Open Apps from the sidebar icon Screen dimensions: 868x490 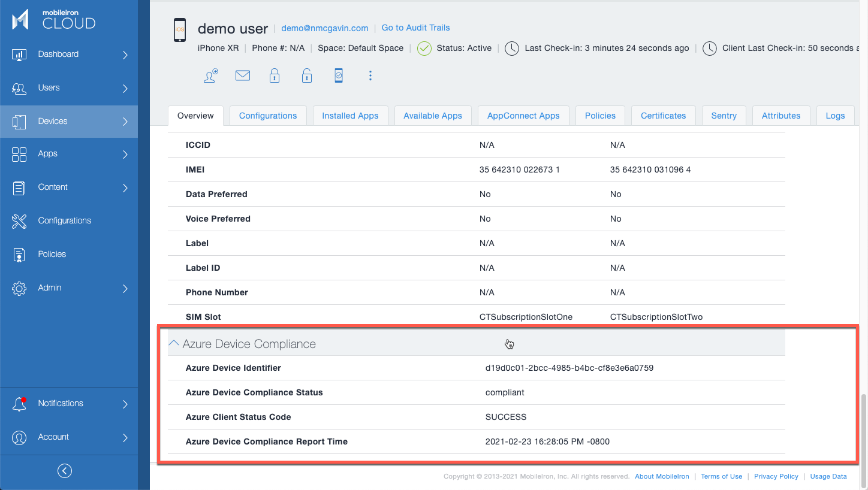pos(19,154)
